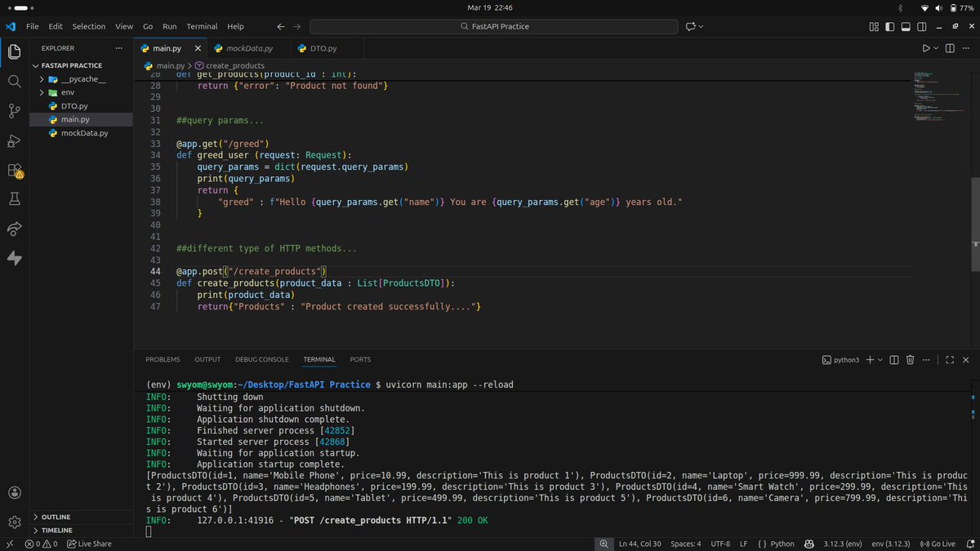Click Ln 44, Col 30 in status bar
Image resolution: width=980 pixels, height=551 pixels.
(x=640, y=544)
